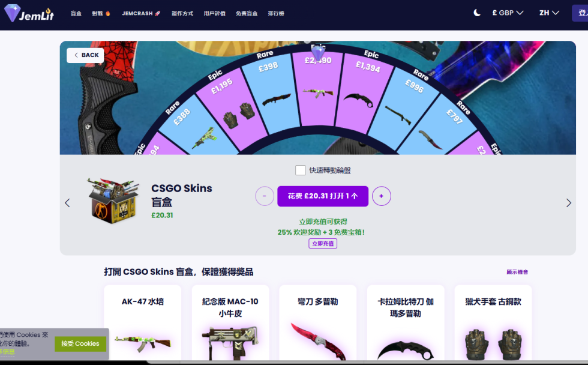
Task: Toggle dark mode moon icon
Action: click(x=476, y=13)
